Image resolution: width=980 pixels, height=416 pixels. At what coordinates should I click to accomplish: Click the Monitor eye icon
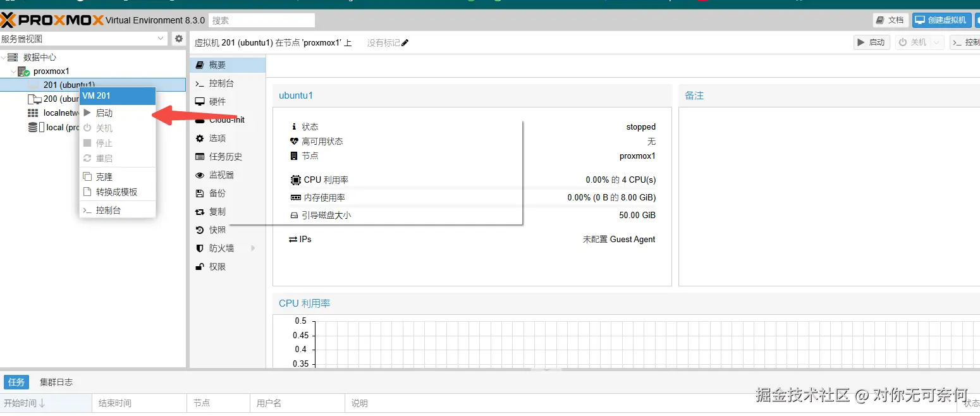pyautogui.click(x=200, y=175)
